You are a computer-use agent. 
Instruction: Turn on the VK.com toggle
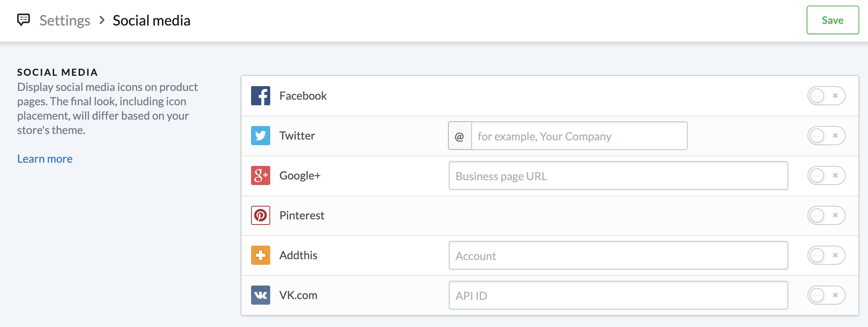pyautogui.click(x=826, y=295)
